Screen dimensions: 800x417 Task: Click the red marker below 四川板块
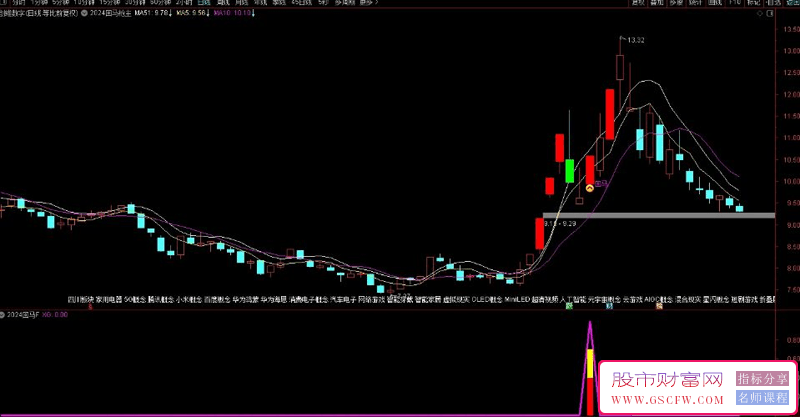[x=90, y=307]
